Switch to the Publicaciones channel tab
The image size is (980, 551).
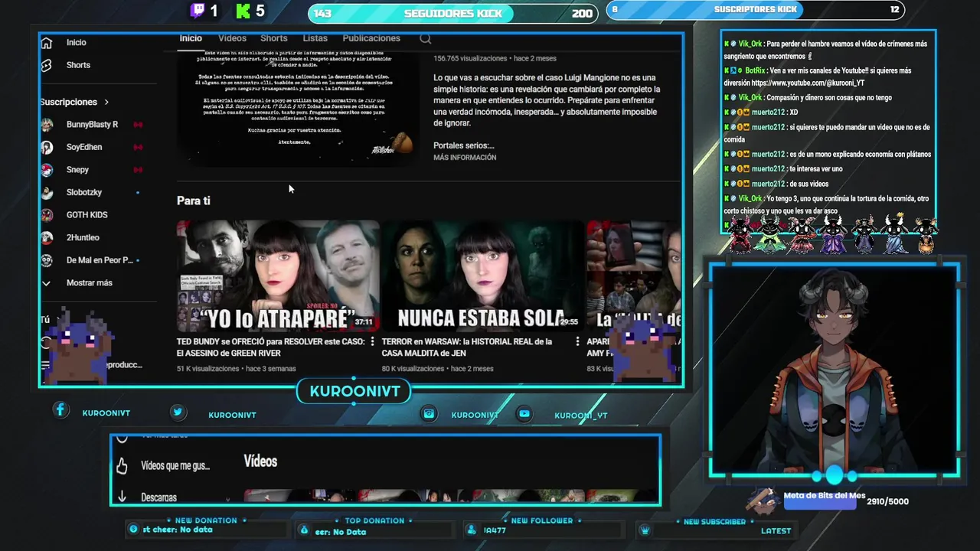pyautogui.click(x=371, y=38)
